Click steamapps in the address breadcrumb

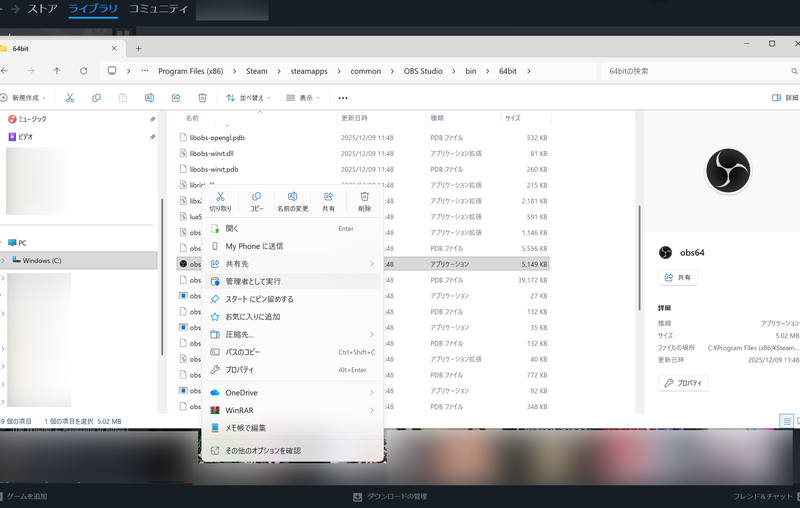(x=309, y=71)
